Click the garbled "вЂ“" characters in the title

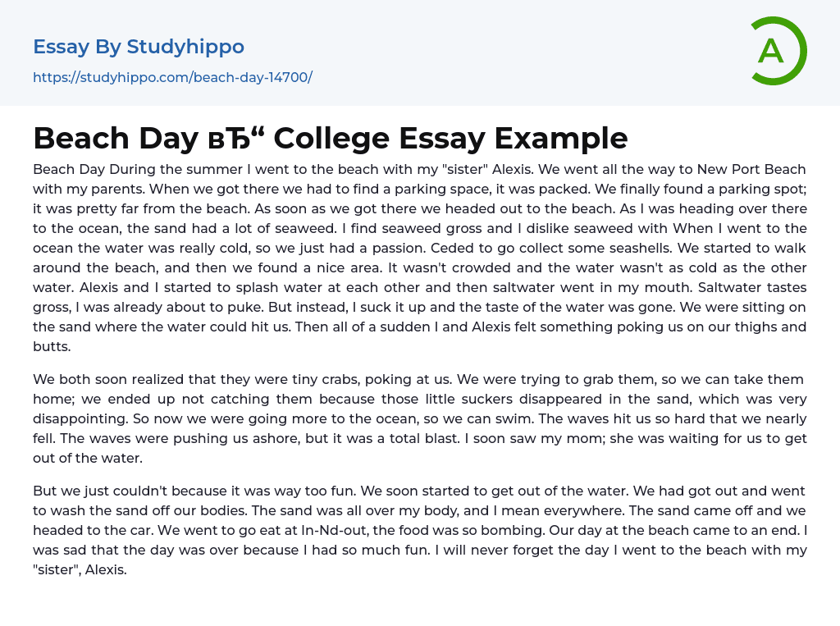pyautogui.click(x=234, y=139)
